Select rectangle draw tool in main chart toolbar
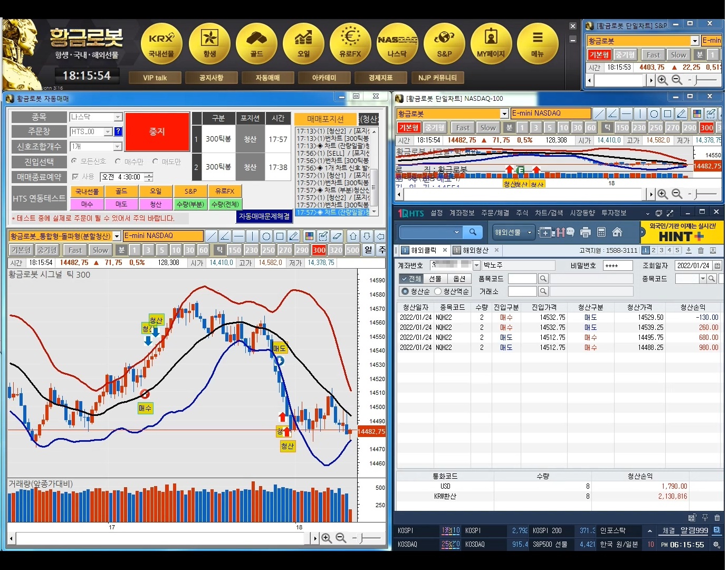 click(280, 236)
